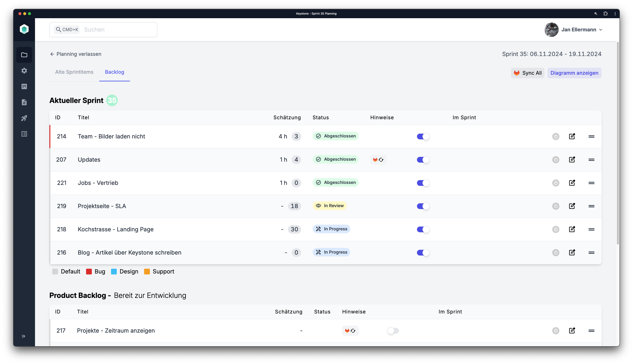This screenshot has height=364, width=633.
Task: Click the edit pencil icon for item 218
Action: [572, 229]
